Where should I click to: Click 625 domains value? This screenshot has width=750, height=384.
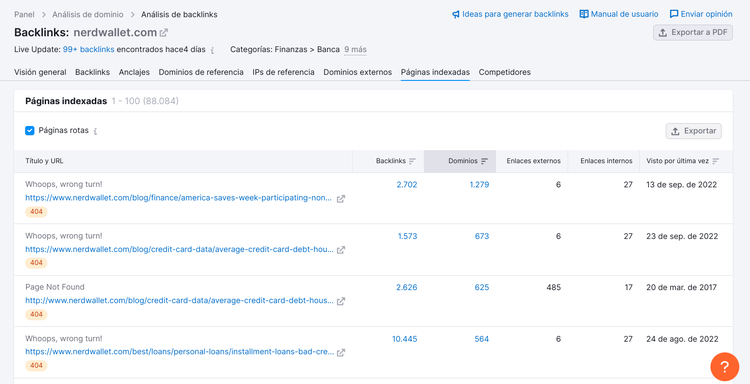pos(482,287)
